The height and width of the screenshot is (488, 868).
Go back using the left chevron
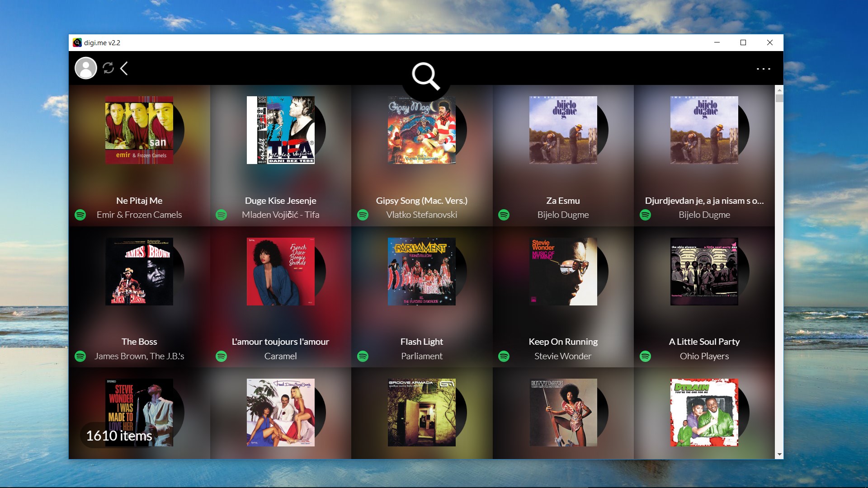coord(124,68)
